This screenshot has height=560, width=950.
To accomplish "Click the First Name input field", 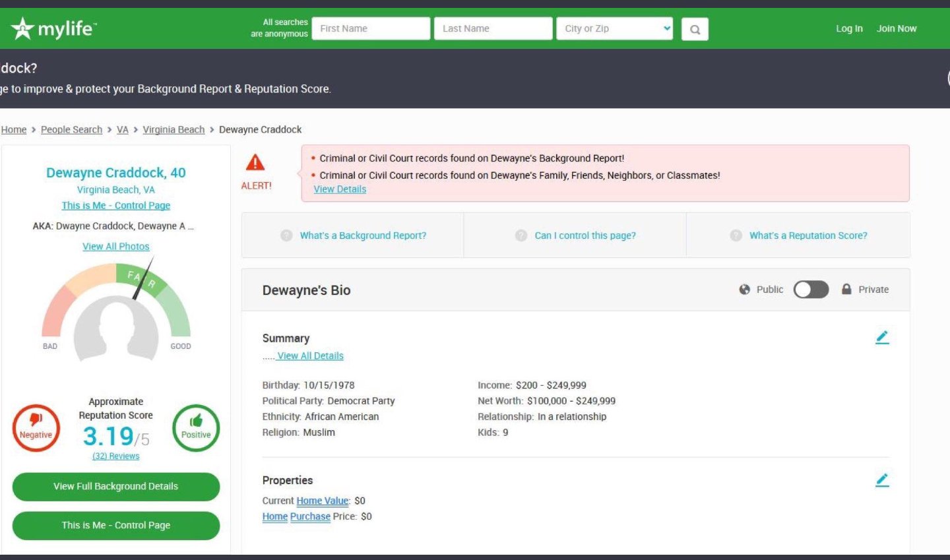I will pyautogui.click(x=371, y=28).
